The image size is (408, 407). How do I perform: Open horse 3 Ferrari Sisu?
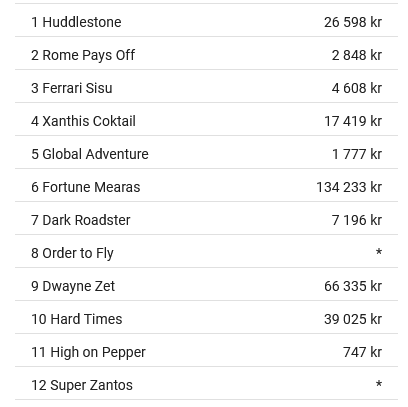click(206, 86)
